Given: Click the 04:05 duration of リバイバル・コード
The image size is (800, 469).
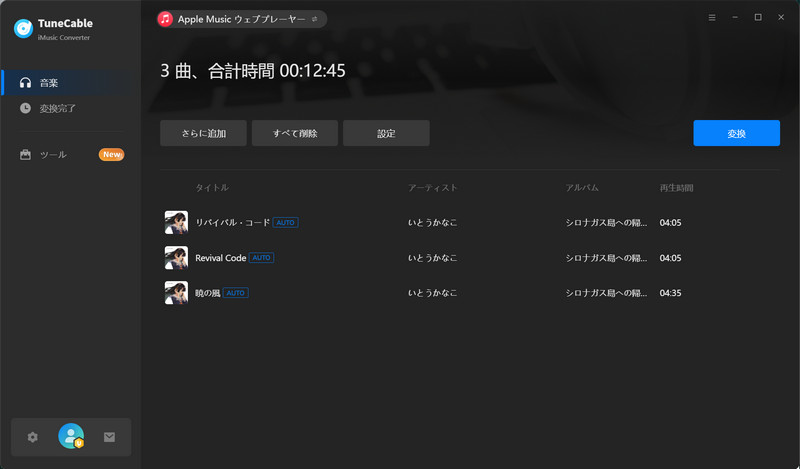Looking at the screenshot, I should 670,223.
